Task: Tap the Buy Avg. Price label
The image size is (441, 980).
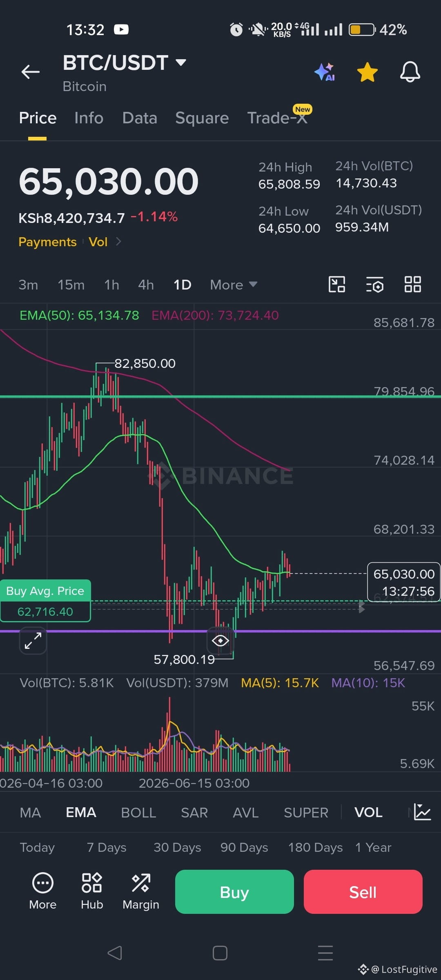Action: point(45,591)
